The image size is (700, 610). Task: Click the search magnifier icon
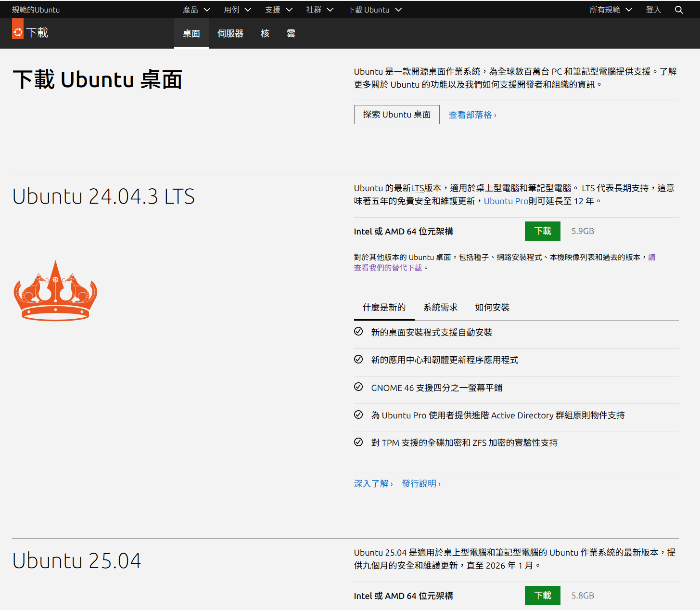click(678, 10)
